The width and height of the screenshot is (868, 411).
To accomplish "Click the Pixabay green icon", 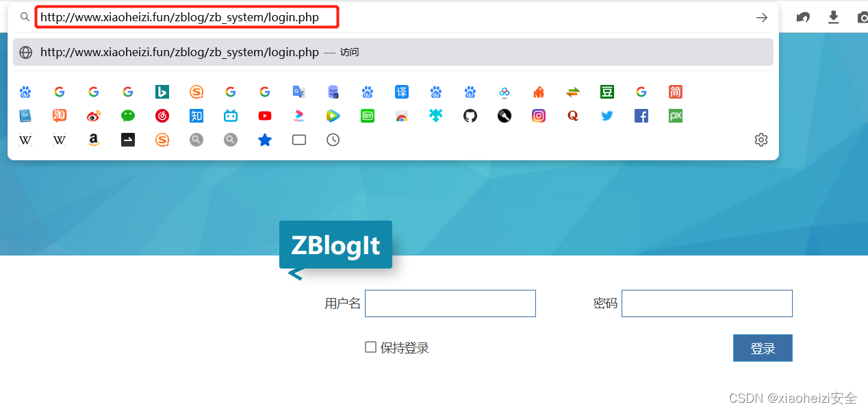I will pos(675,116).
